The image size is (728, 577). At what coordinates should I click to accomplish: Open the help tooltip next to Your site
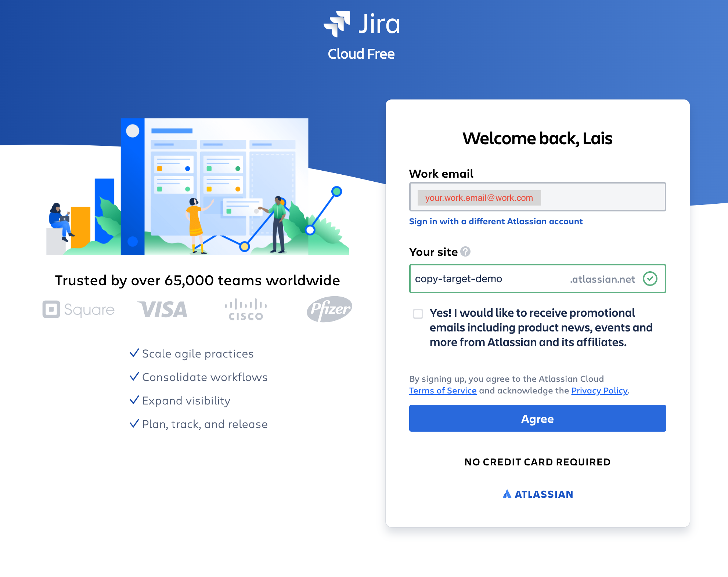tap(465, 252)
